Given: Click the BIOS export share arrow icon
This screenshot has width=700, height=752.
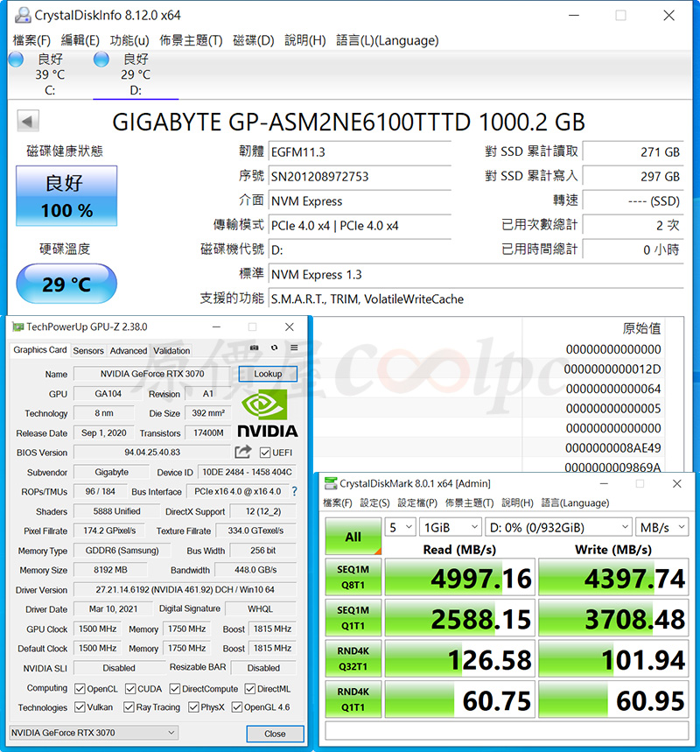Looking at the screenshot, I should click(x=243, y=452).
